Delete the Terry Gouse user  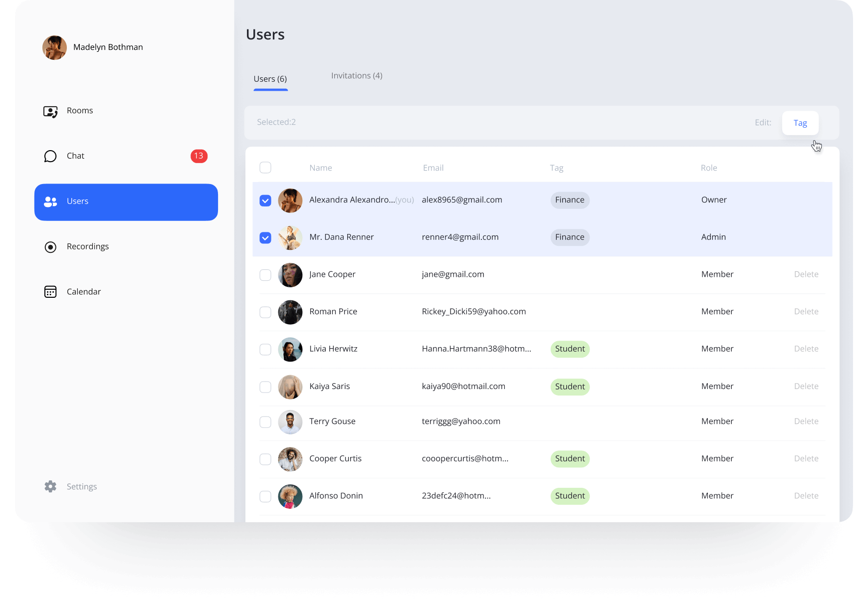[806, 421]
